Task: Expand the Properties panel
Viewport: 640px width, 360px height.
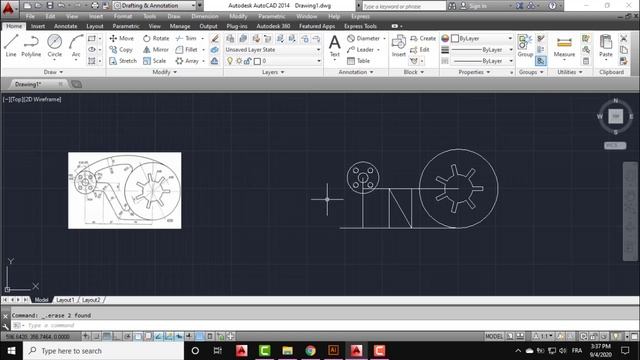Action: (474, 72)
